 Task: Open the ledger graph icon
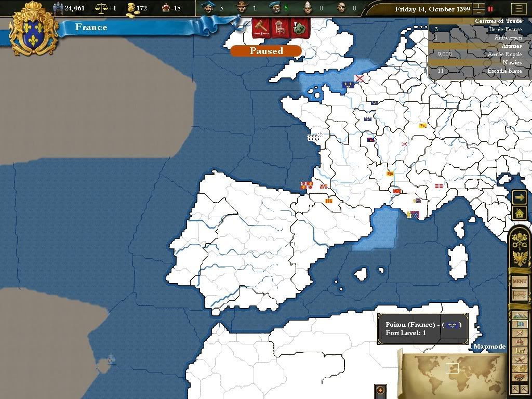(520, 295)
